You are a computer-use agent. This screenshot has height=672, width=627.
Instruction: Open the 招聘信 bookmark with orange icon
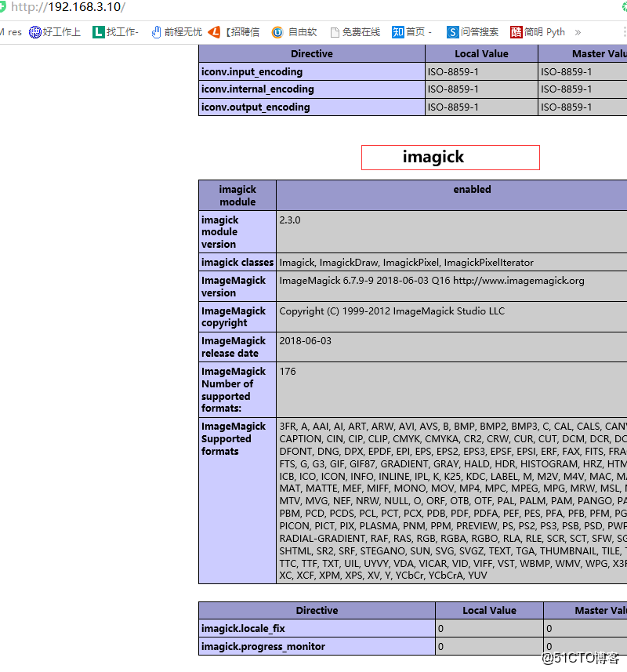point(234,32)
